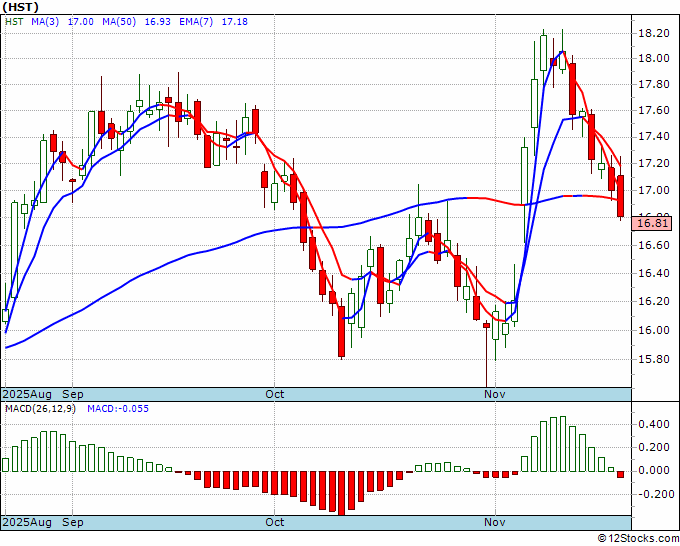Click the 0.000 MACD axis label
Viewport: 680px width, 546px height.
point(654,471)
